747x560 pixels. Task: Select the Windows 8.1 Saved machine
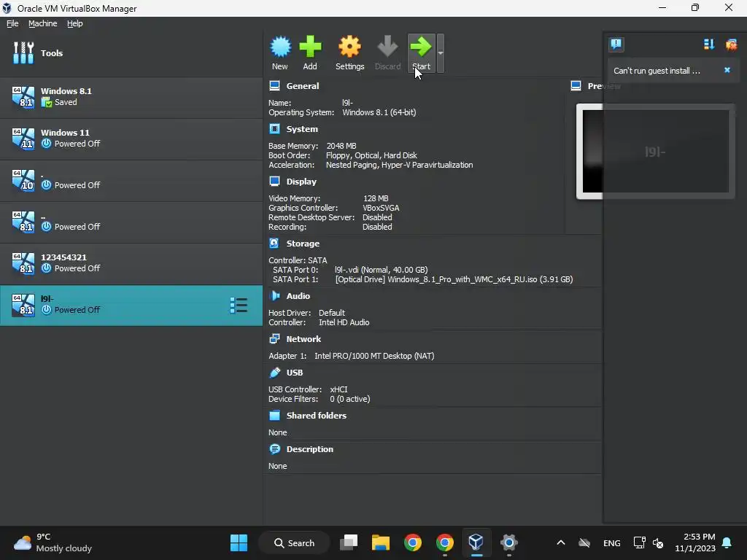coord(131,97)
